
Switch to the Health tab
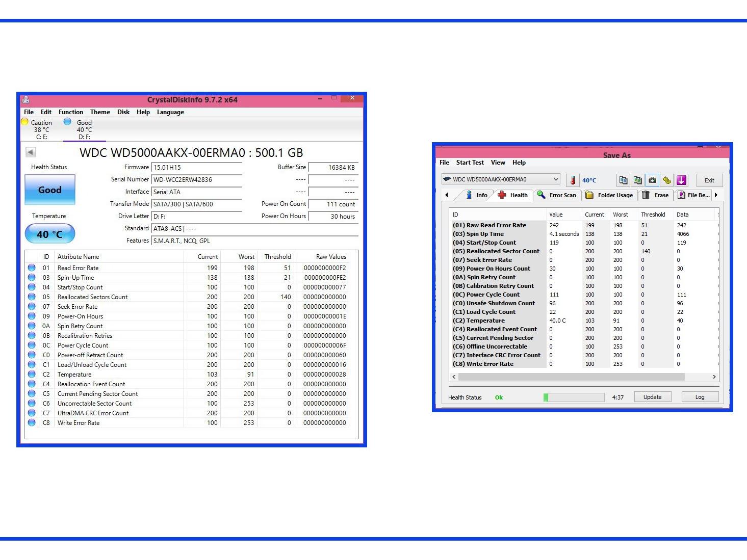[x=513, y=195]
